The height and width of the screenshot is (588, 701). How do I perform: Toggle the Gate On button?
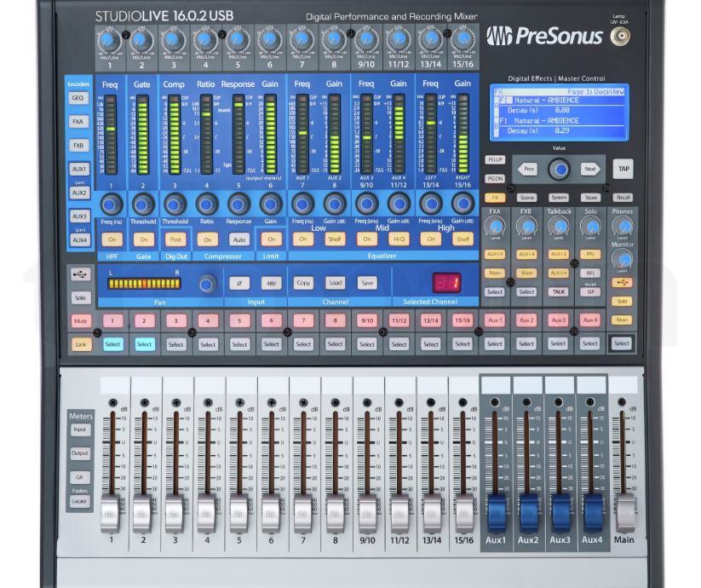click(x=143, y=239)
